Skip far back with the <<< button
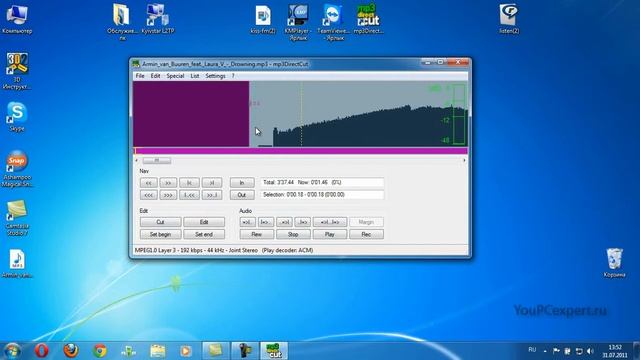 149,195
